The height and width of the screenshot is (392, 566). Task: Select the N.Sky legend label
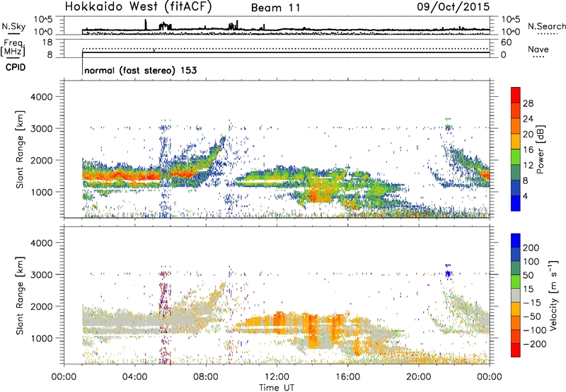coord(13,26)
